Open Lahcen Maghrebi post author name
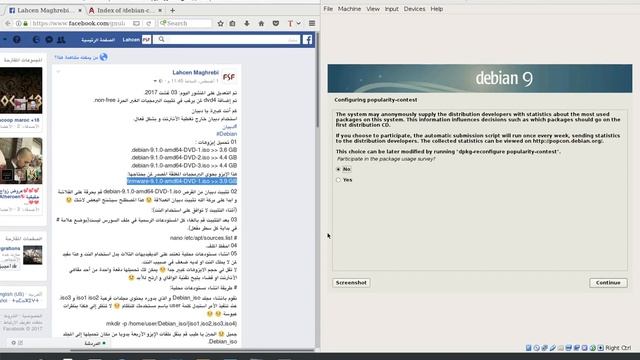The height and width of the screenshot is (360, 640). (196, 72)
